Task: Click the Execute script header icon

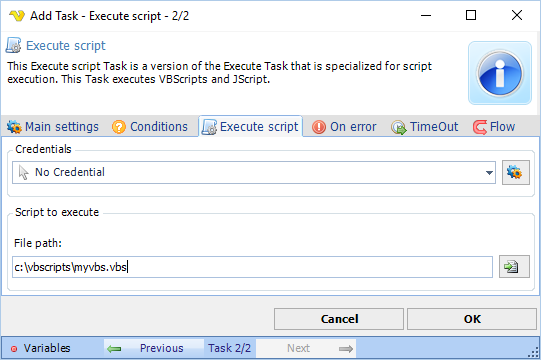Action: click(x=13, y=46)
